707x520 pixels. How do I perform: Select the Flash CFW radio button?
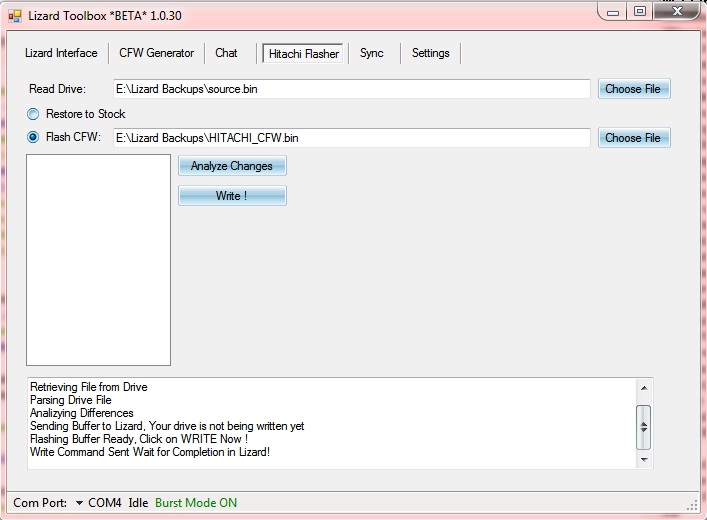[x=33, y=137]
